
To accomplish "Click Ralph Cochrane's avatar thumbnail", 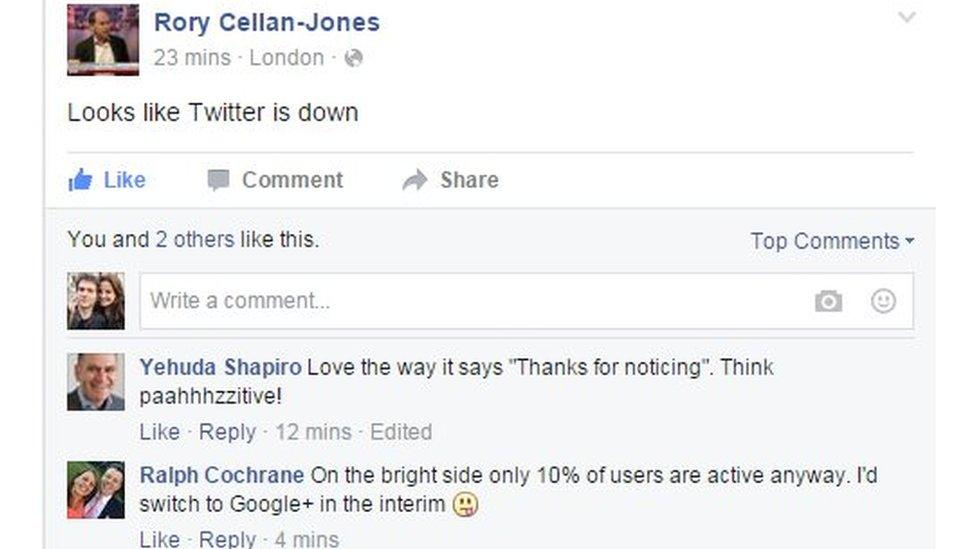I will (96, 490).
